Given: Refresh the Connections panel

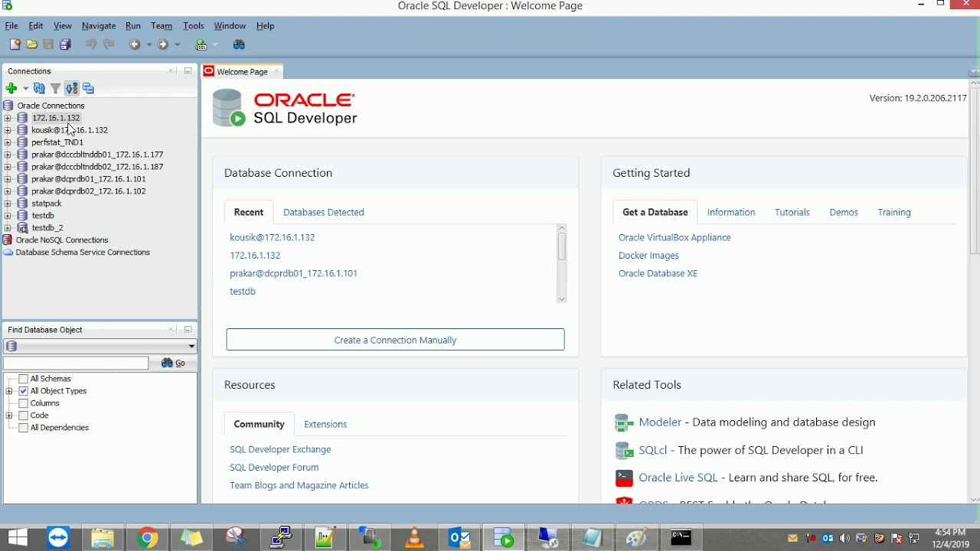Looking at the screenshot, I should (40, 89).
